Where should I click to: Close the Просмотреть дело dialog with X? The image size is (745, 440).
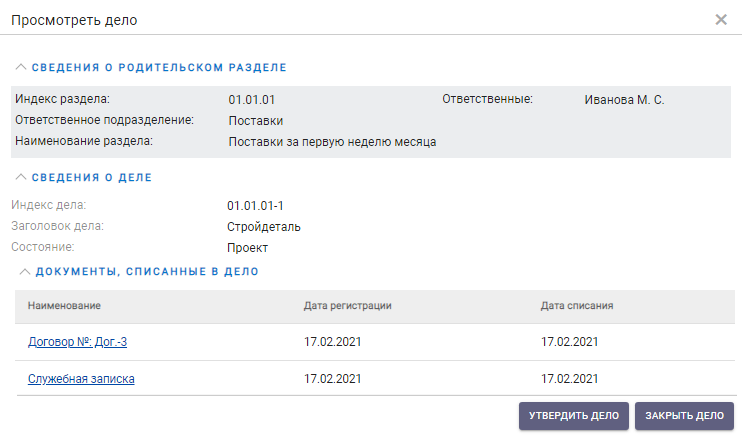point(720,20)
